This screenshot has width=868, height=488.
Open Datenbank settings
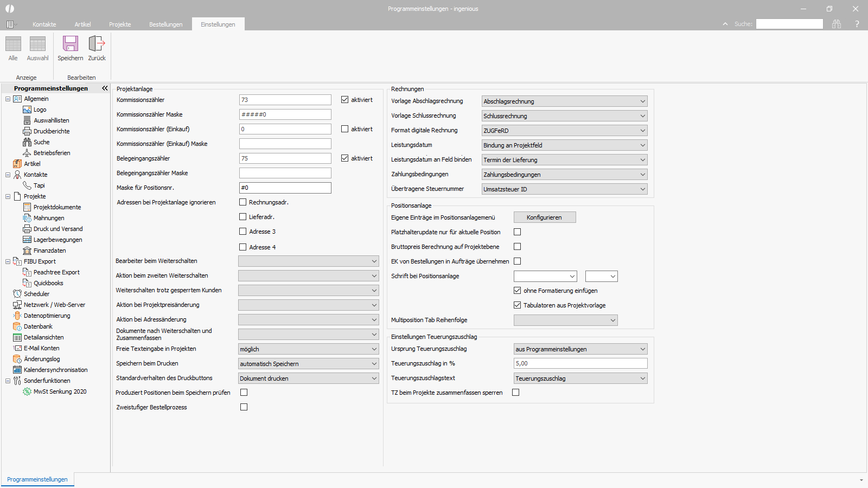coord(38,326)
